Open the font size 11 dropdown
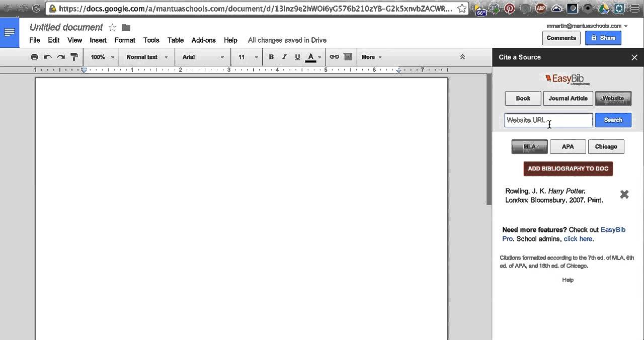The width and height of the screenshot is (644, 340). 248,57
